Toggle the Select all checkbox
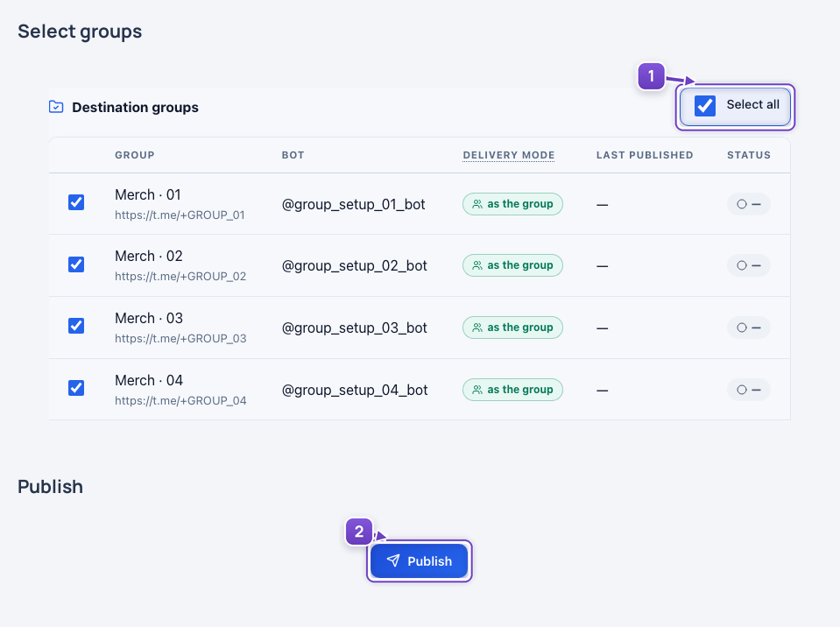This screenshot has height=627, width=840. (x=705, y=105)
